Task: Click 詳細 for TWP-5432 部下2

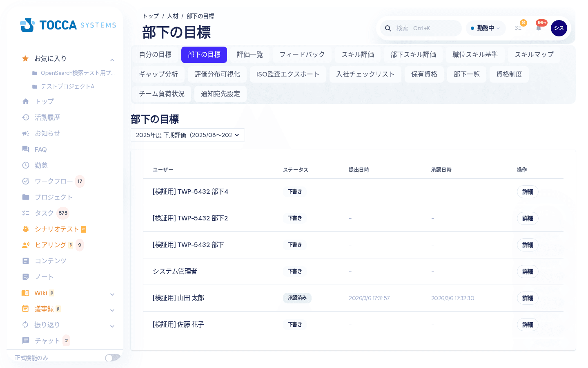Action: tap(528, 218)
